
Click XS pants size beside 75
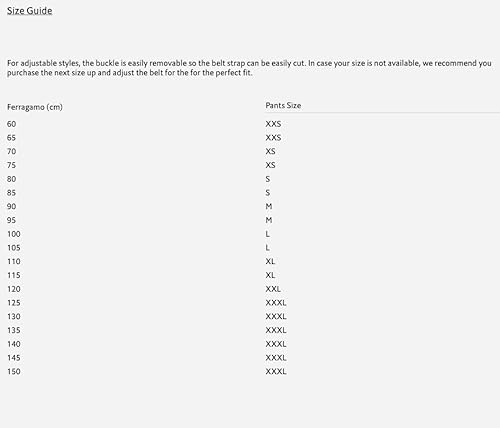(270, 165)
